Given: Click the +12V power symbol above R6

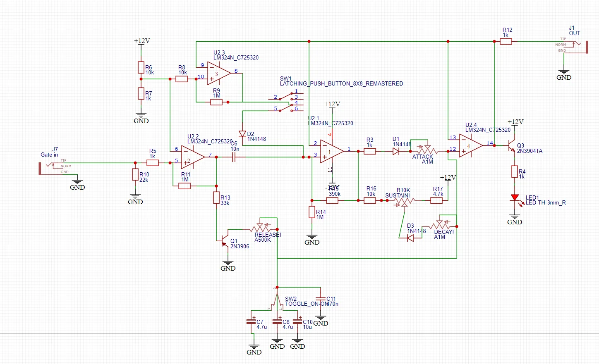Looking at the screenshot, I should (141, 42).
